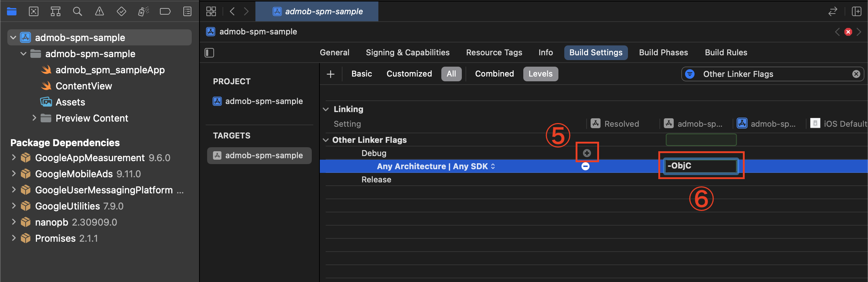Expand the GoogleAppMeasurement package

pyautogui.click(x=14, y=157)
